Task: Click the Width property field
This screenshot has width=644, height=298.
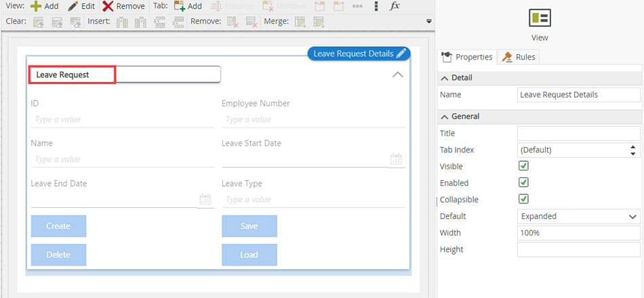Action: click(x=579, y=233)
